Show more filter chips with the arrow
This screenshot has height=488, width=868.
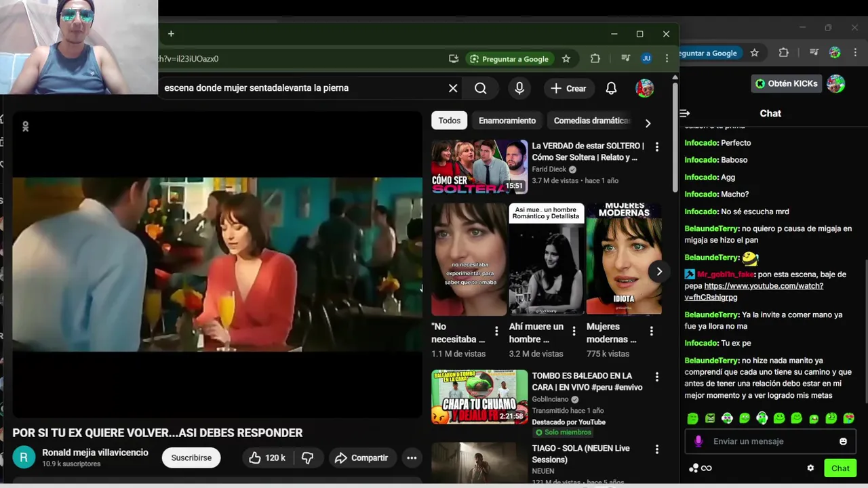648,123
